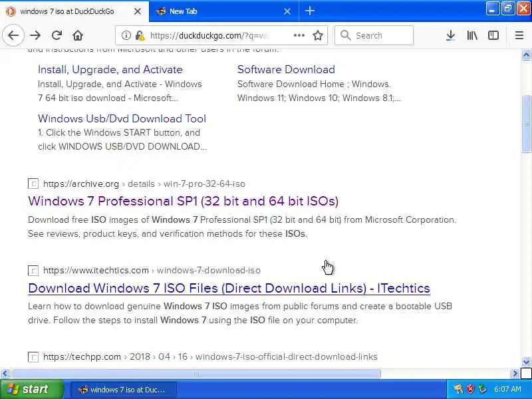The width and height of the screenshot is (532, 399).
Task: Click the Install, Upgrade, and Activate description text
Action: click(x=120, y=91)
